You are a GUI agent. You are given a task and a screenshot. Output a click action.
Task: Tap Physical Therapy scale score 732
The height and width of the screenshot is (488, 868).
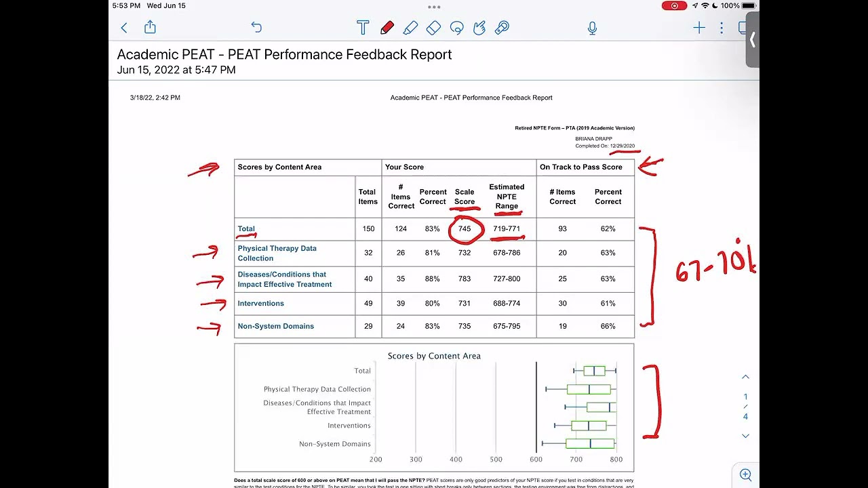tap(465, 253)
